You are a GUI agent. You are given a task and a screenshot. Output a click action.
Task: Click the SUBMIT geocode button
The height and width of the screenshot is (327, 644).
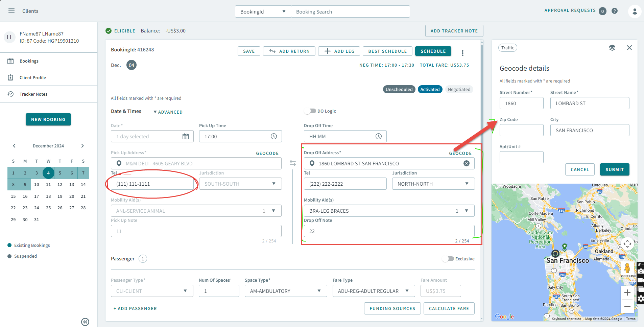(614, 169)
